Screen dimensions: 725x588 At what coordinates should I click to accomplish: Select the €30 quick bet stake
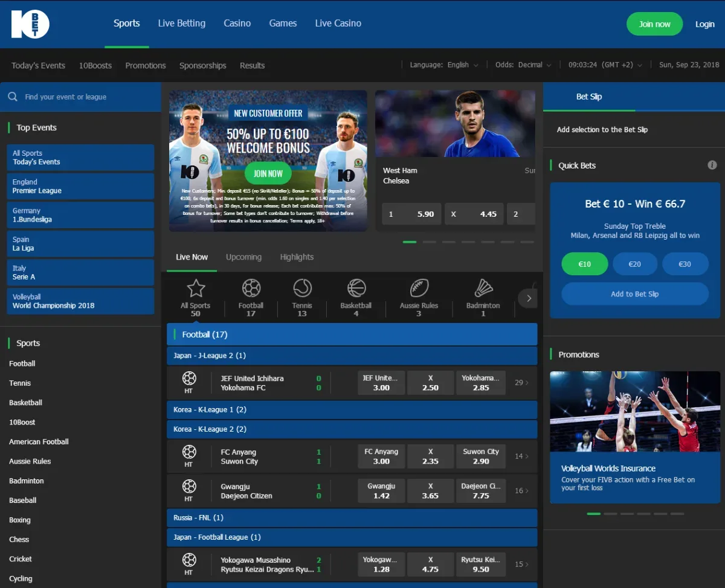pyautogui.click(x=685, y=264)
